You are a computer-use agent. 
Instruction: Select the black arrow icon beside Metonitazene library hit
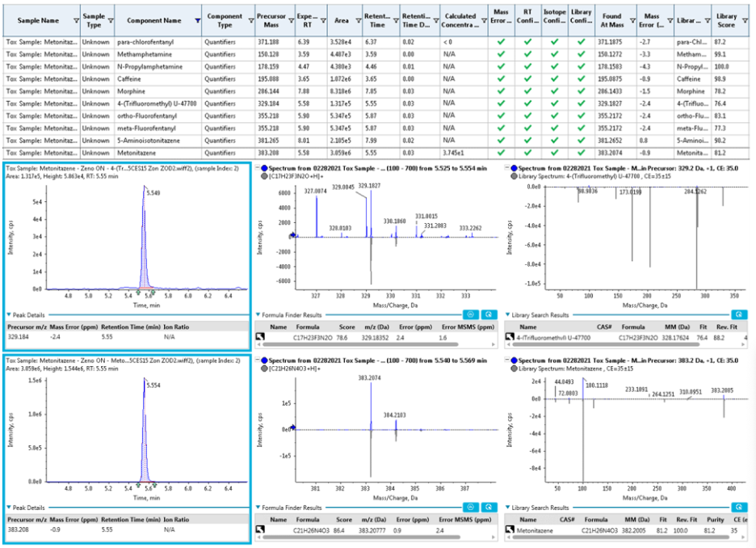(x=510, y=529)
